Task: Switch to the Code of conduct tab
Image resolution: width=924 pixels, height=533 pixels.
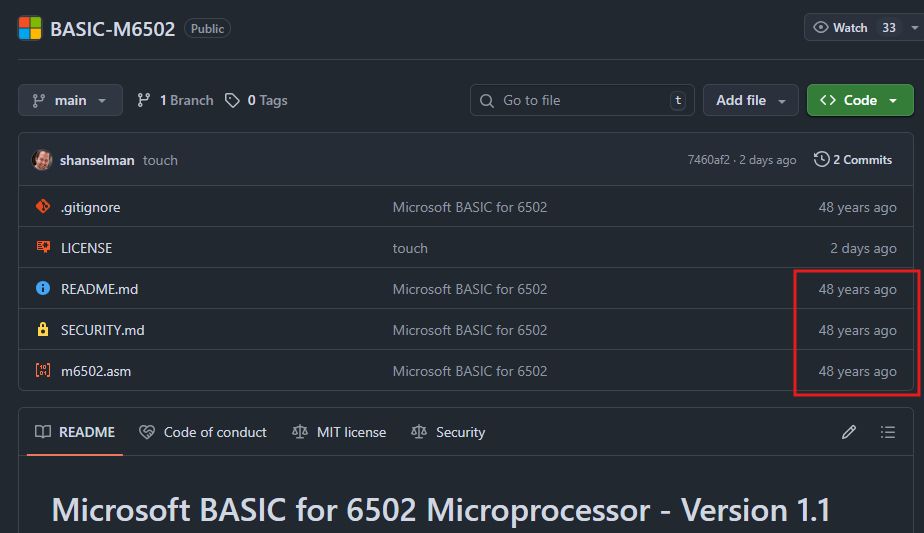Action: 203,432
